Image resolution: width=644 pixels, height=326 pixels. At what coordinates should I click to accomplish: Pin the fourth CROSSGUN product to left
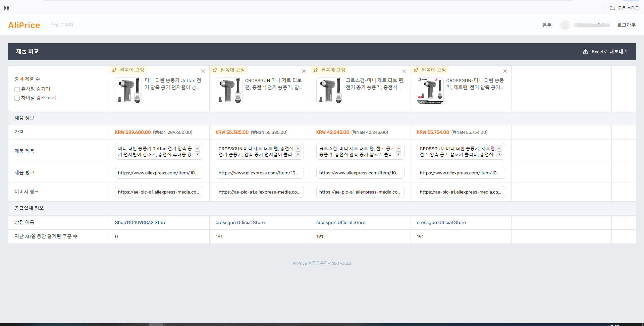click(x=430, y=70)
